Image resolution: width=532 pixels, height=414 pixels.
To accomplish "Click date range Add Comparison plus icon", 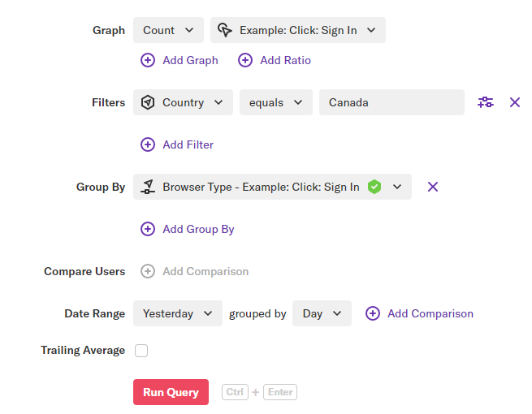I will pyautogui.click(x=373, y=313).
